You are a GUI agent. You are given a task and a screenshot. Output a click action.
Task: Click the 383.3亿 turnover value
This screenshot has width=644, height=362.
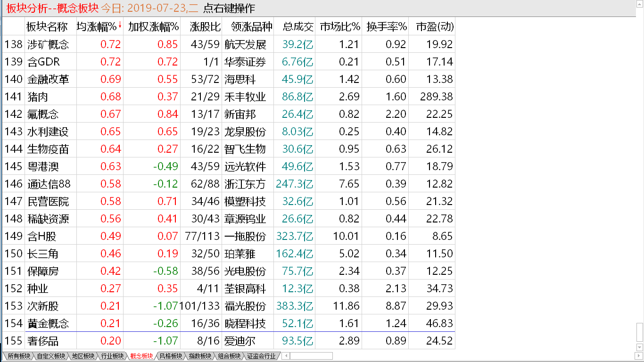(x=295, y=306)
